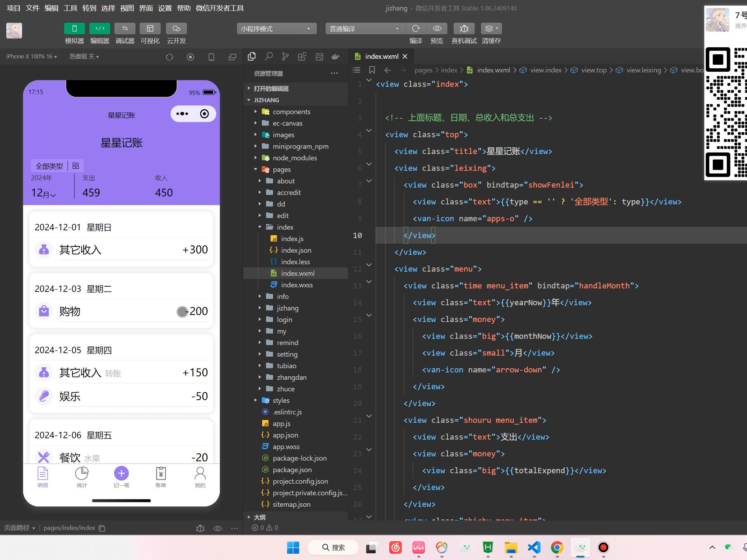Click the code editor/编辑器 icon
747x560 pixels.
pos(99,28)
